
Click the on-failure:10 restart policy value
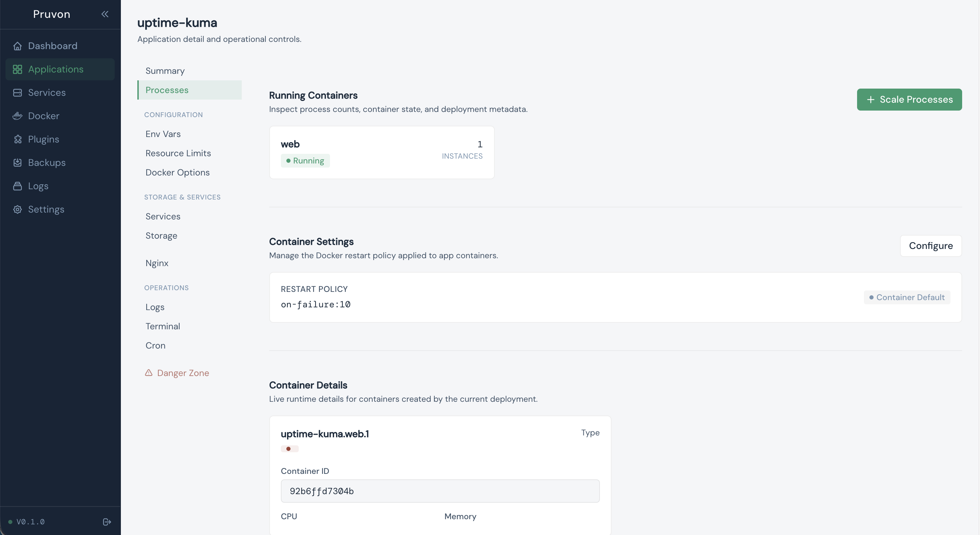(315, 305)
